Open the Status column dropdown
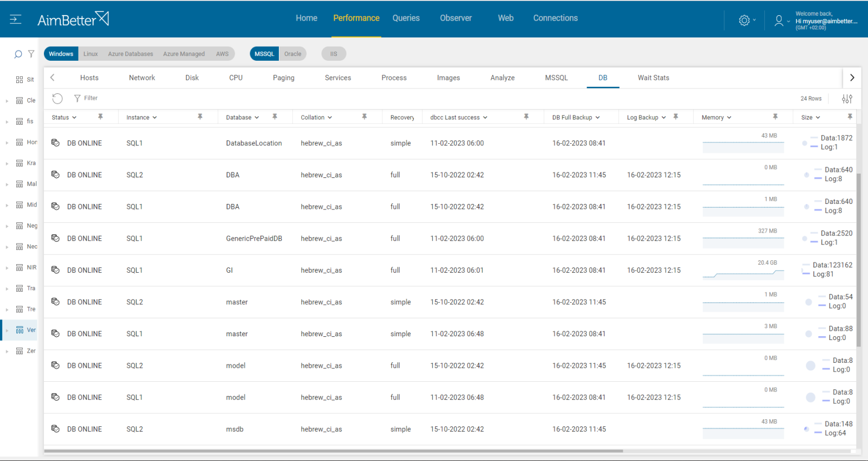 tap(74, 118)
